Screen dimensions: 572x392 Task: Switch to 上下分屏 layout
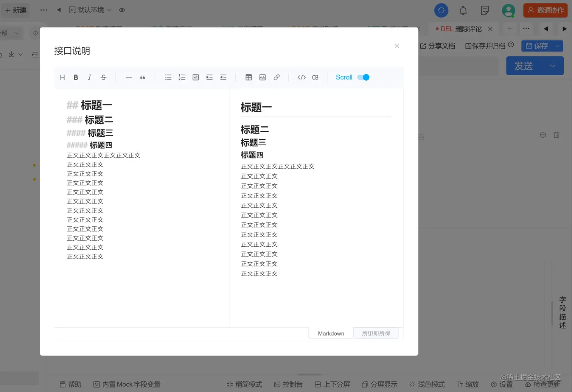(332, 384)
